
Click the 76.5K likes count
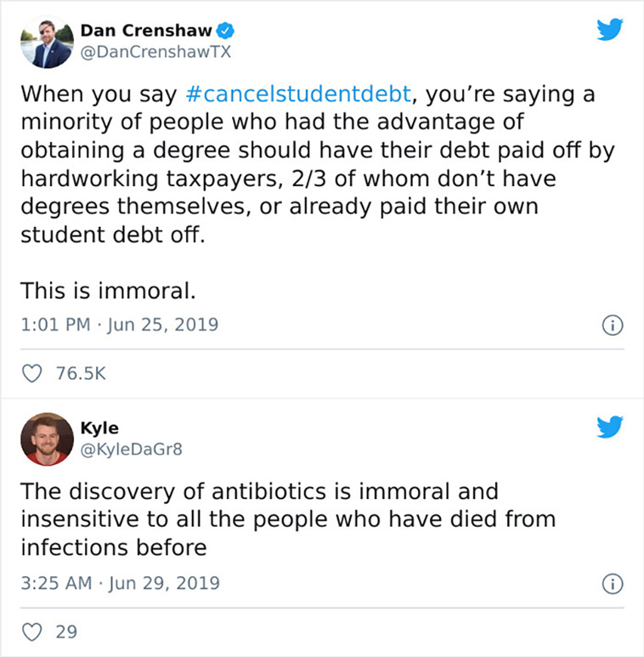point(81,373)
